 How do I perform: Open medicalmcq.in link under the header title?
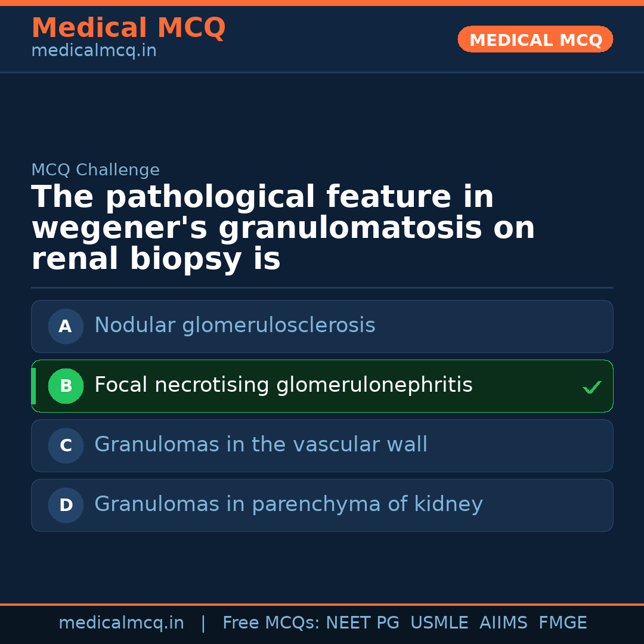pos(94,51)
